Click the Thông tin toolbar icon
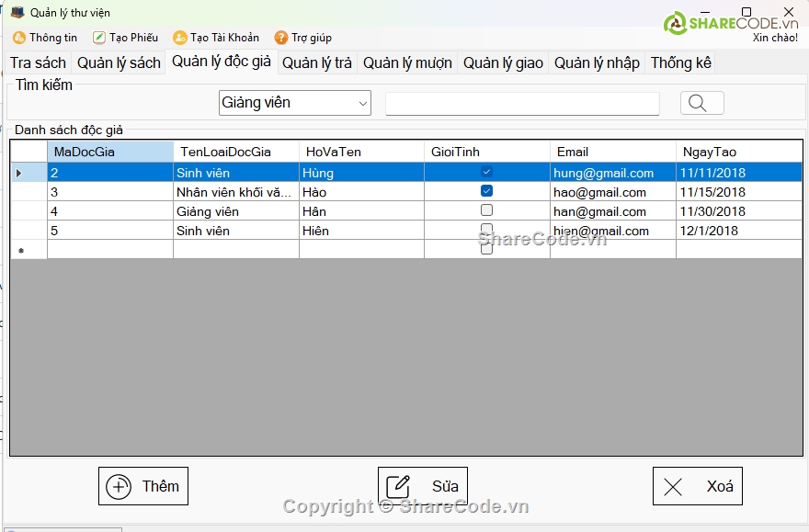The image size is (809, 532). pos(19,38)
